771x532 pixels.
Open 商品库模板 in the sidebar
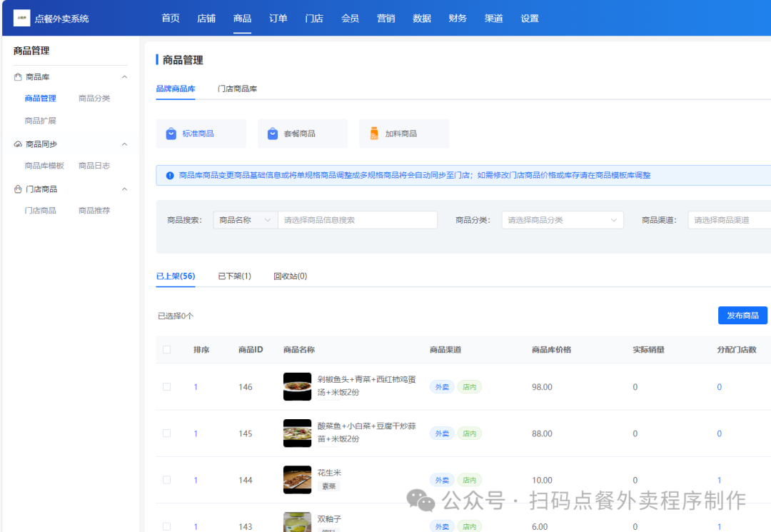click(x=44, y=166)
